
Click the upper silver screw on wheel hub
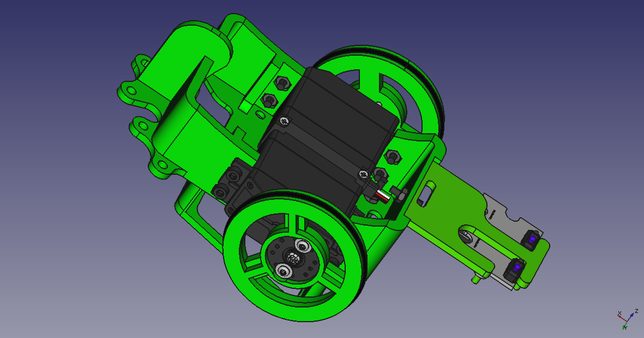(x=302, y=246)
